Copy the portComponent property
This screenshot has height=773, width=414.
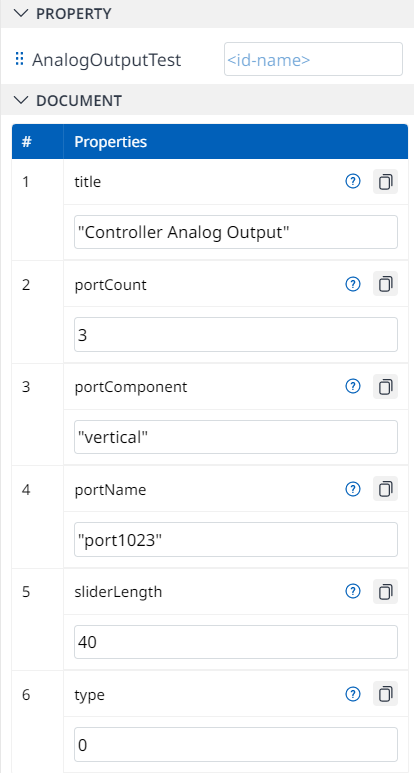click(385, 386)
